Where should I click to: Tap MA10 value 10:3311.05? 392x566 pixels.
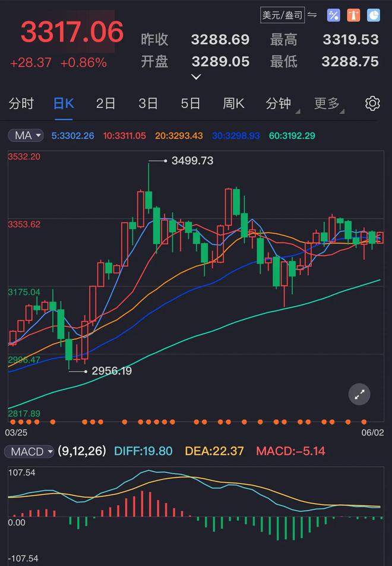coord(124,136)
